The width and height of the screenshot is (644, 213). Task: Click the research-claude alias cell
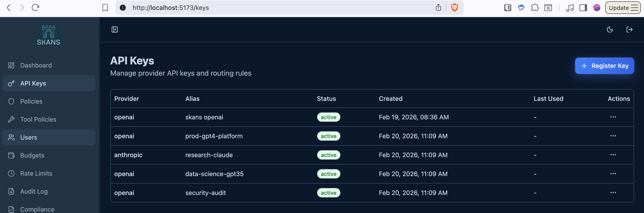click(x=209, y=155)
